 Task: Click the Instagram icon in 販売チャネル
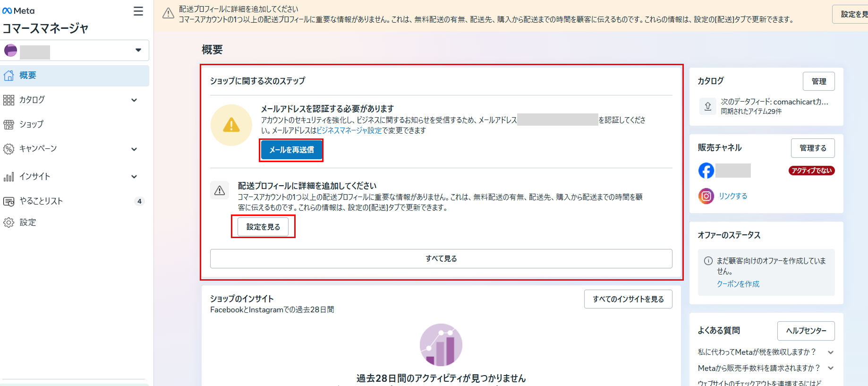[x=706, y=196]
